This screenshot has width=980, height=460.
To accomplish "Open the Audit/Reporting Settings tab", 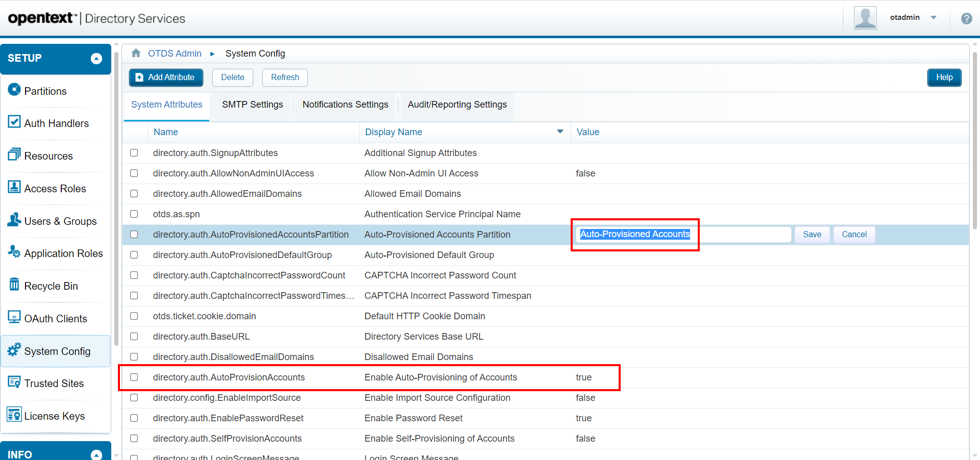I will (457, 105).
